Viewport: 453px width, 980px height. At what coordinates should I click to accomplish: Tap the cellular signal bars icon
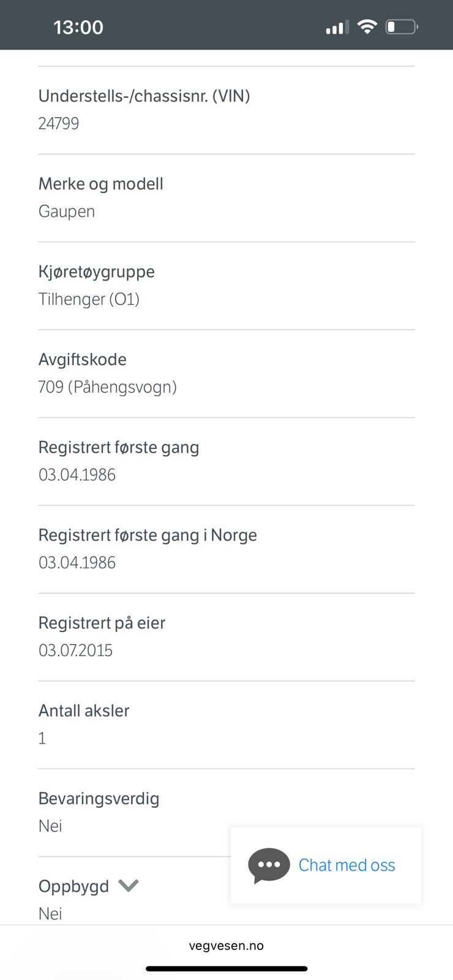337,27
